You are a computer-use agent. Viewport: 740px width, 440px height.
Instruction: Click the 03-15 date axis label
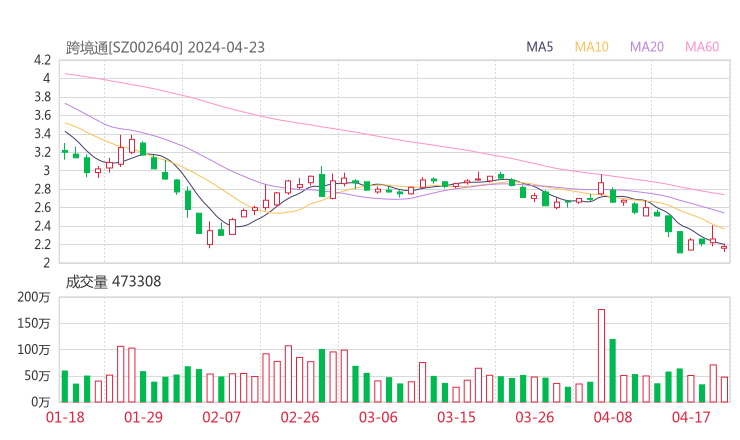click(456, 417)
